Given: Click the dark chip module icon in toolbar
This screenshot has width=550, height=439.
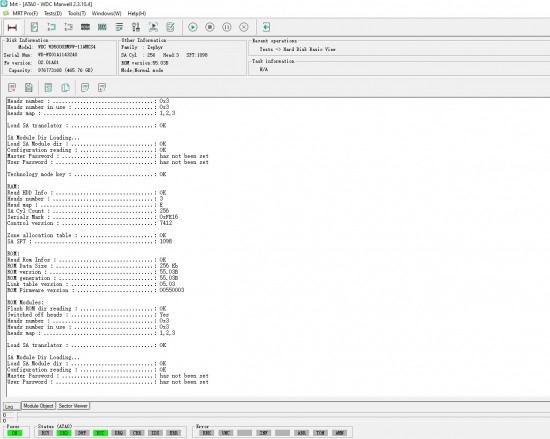Looking at the screenshot, I should 85,27.
